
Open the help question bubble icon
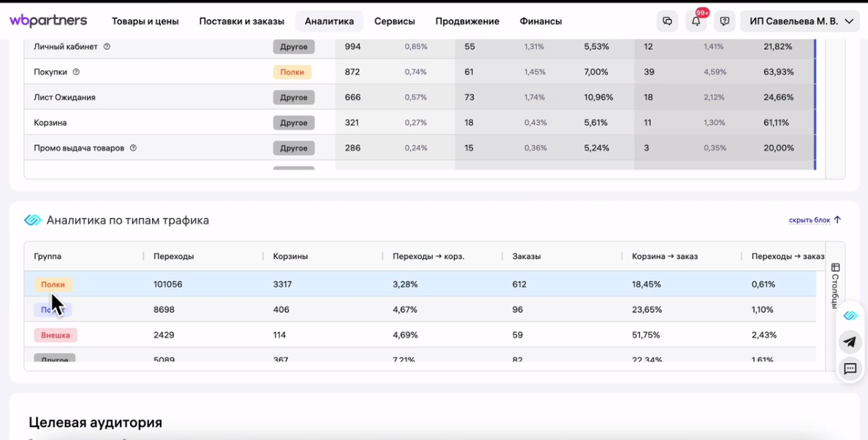click(x=725, y=22)
